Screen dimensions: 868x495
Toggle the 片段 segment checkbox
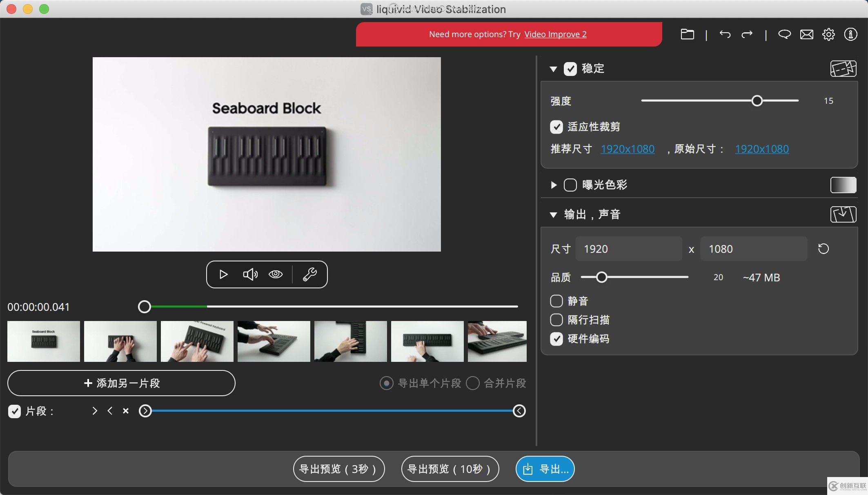14,411
